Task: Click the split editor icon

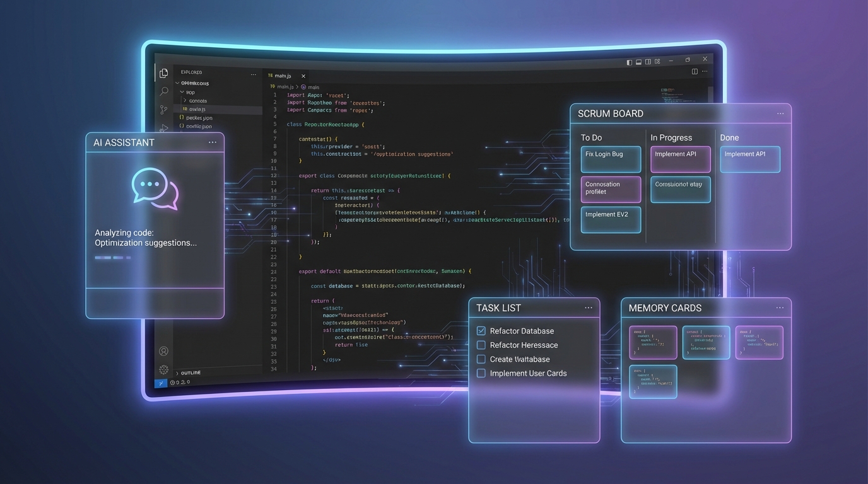Action: click(695, 72)
